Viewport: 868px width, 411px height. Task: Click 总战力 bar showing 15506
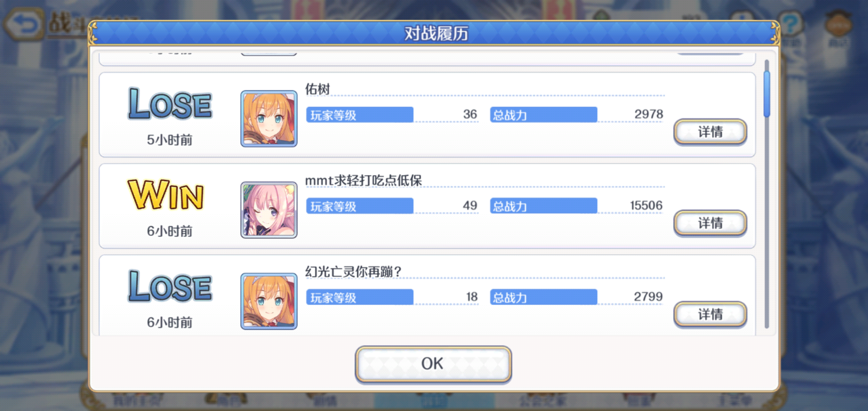tap(543, 206)
